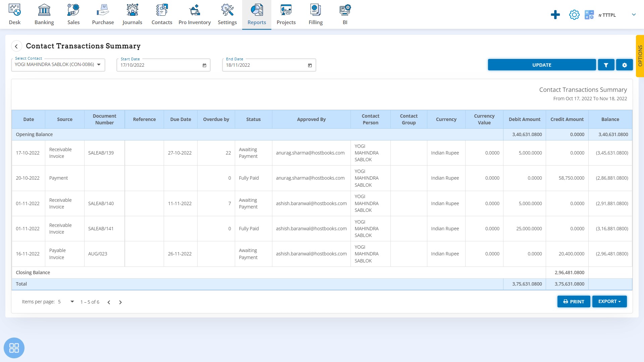Click the Total row label
Image resolution: width=644 pixels, height=362 pixels.
[x=21, y=284]
